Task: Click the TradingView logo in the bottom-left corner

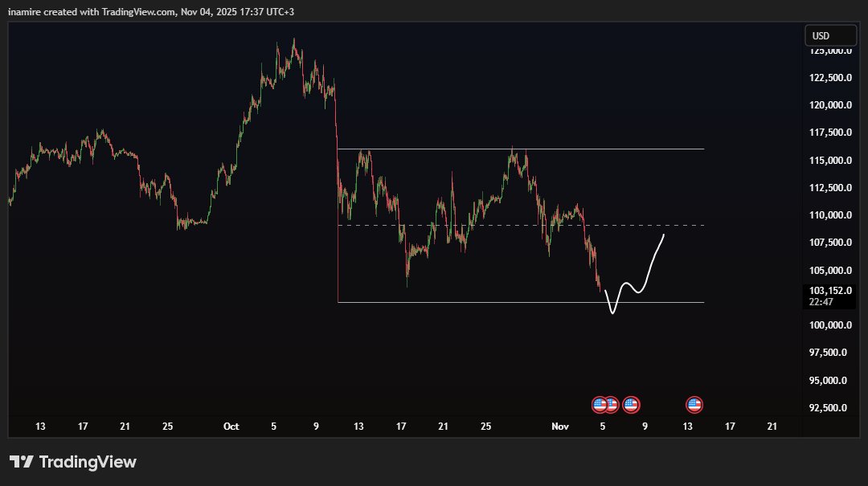Action: [72, 462]
